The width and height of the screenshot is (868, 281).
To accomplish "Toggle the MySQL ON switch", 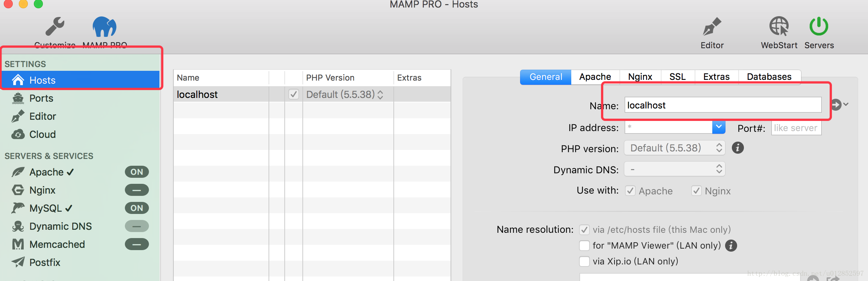I will 137,208.
